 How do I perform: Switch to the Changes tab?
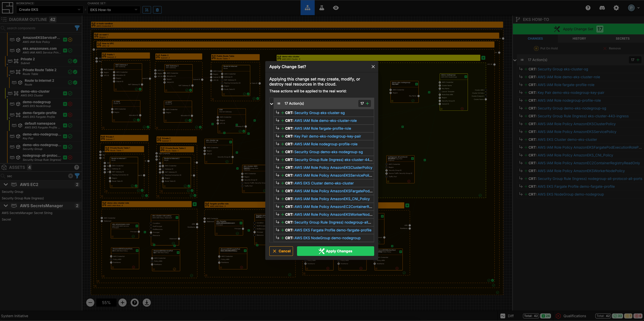(535, 39)
